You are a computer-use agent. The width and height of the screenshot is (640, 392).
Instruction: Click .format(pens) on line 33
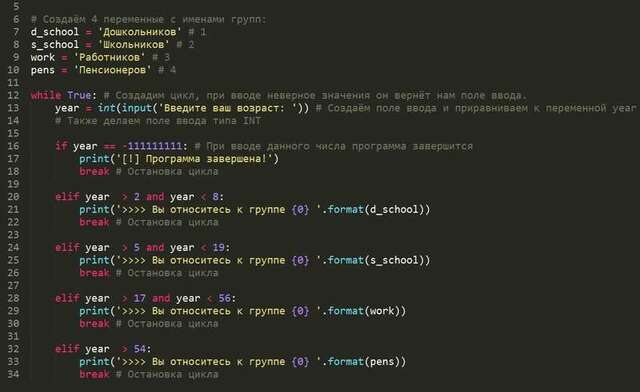point(364,361)
